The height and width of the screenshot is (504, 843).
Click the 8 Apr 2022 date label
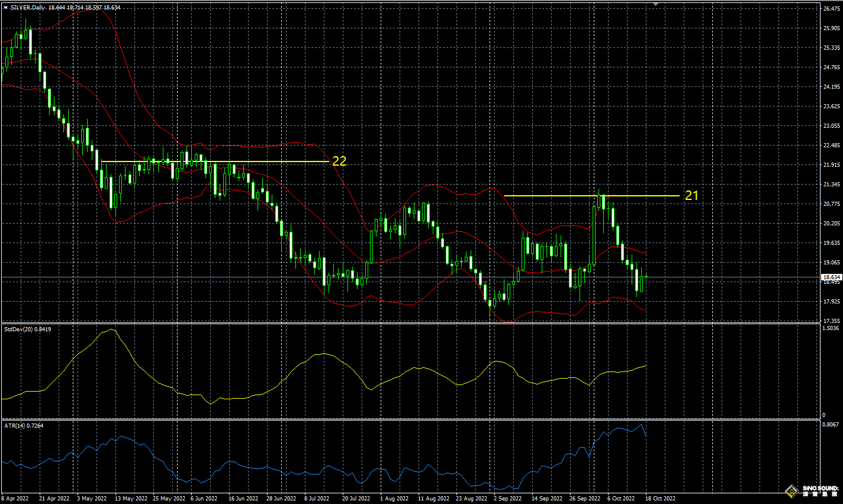[x=15, y=499]
